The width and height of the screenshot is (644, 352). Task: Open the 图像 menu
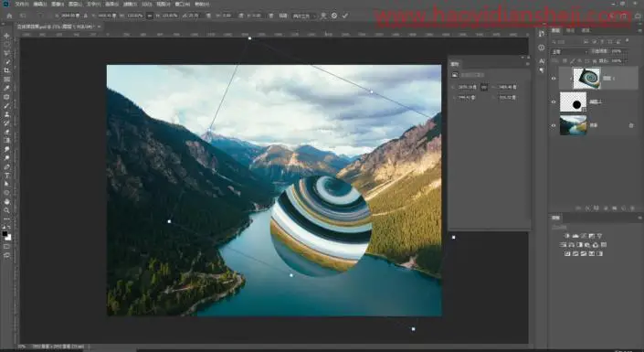pyautogui.click(x=58, y=4)
